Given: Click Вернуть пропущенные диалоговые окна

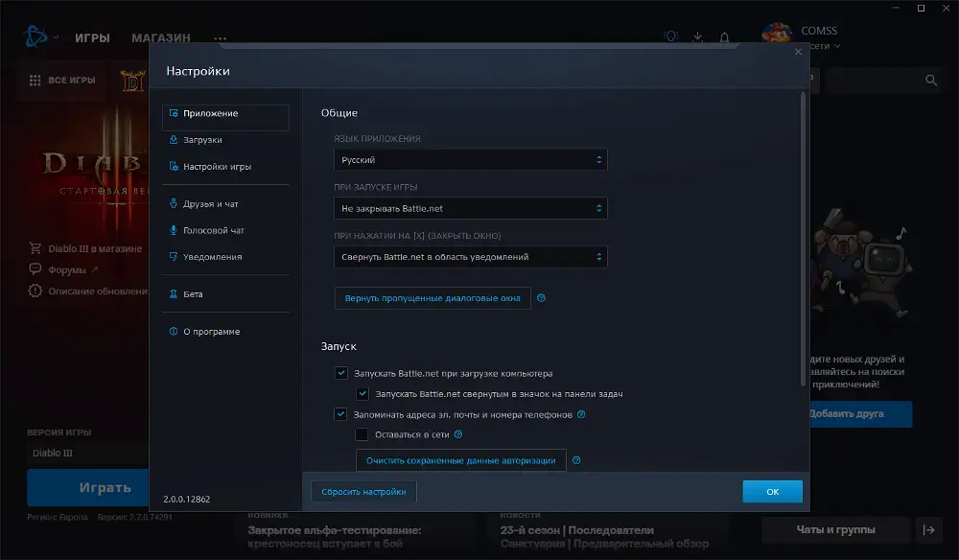Looking at the screenshot, I should pyautogui.click(x=432, y=298).
